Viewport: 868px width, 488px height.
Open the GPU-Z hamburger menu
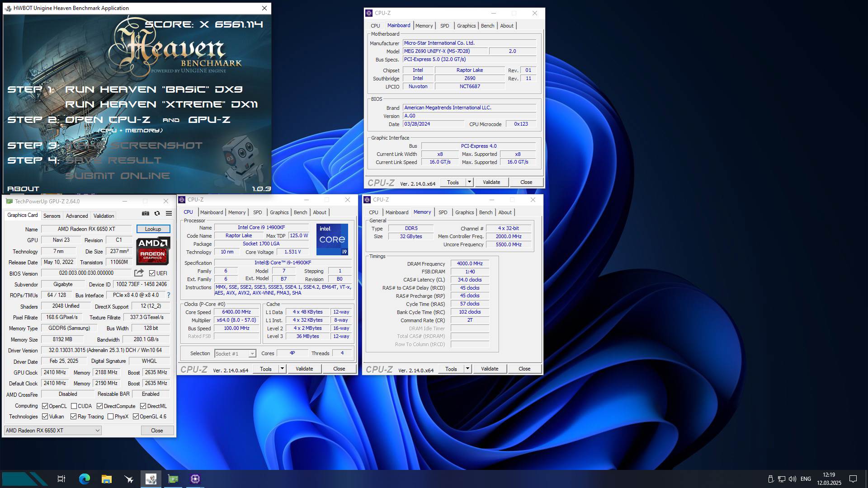pyautogui.click(x=169, y=213)
